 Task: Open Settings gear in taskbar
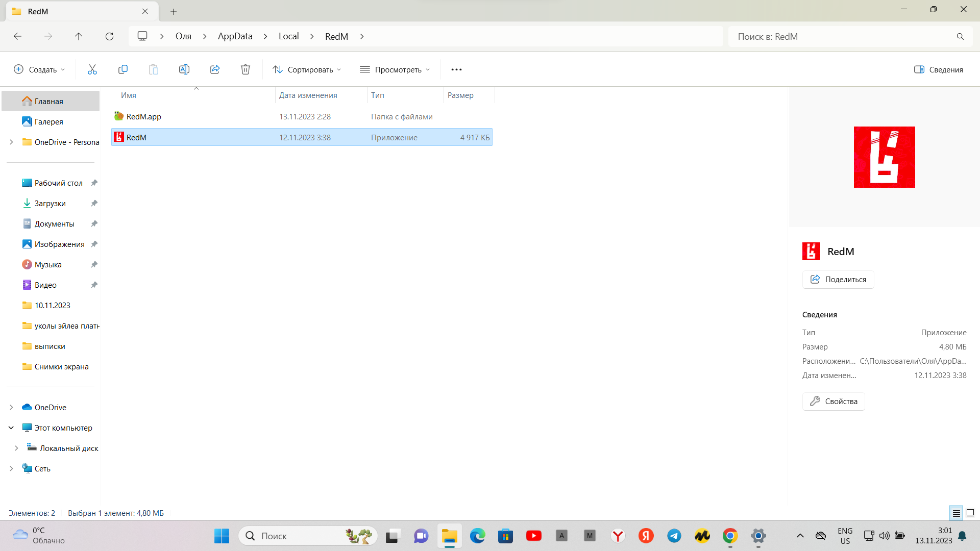click(x=758, y=536)
